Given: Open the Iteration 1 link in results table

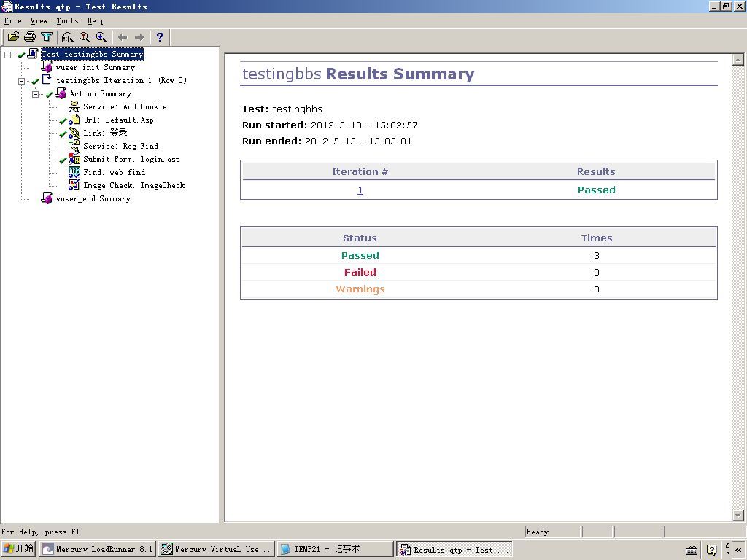Looking at the screenshot, I should 360,190.
